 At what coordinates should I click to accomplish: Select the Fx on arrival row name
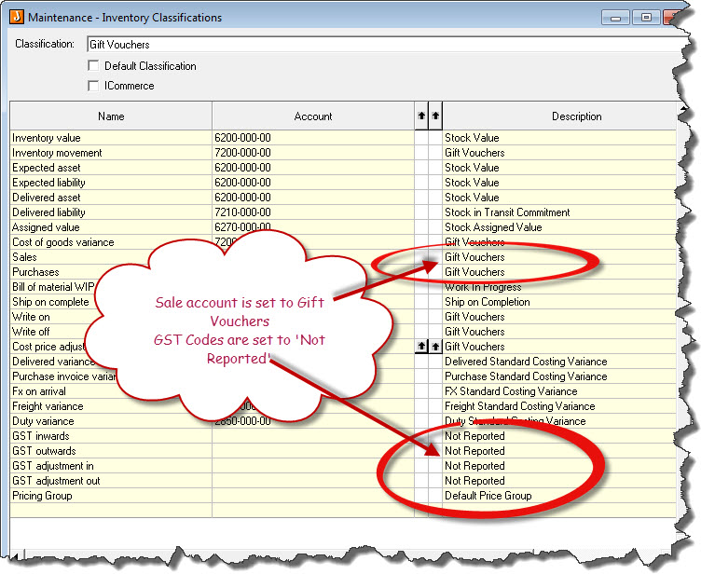39,391
